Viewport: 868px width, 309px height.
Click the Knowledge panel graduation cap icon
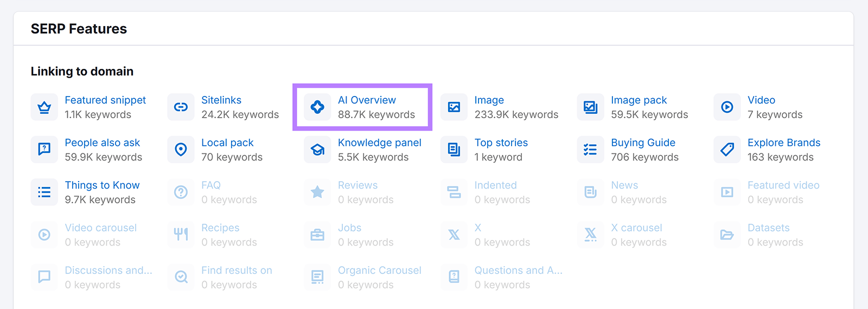click(317, 150)
